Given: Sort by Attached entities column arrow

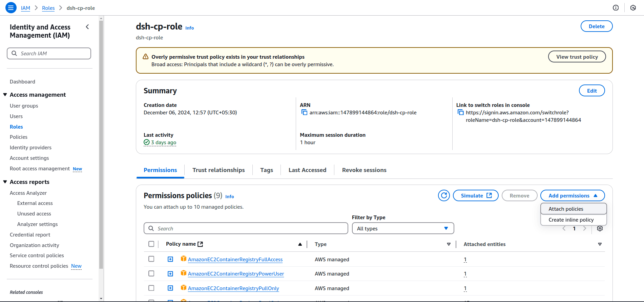Looking at the screenshot, I should 600,244.
